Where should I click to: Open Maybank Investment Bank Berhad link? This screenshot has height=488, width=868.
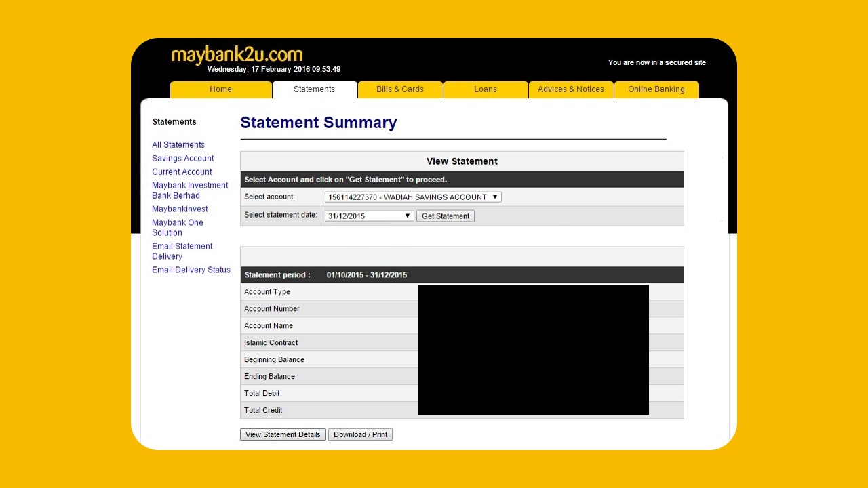pos(190,190)
